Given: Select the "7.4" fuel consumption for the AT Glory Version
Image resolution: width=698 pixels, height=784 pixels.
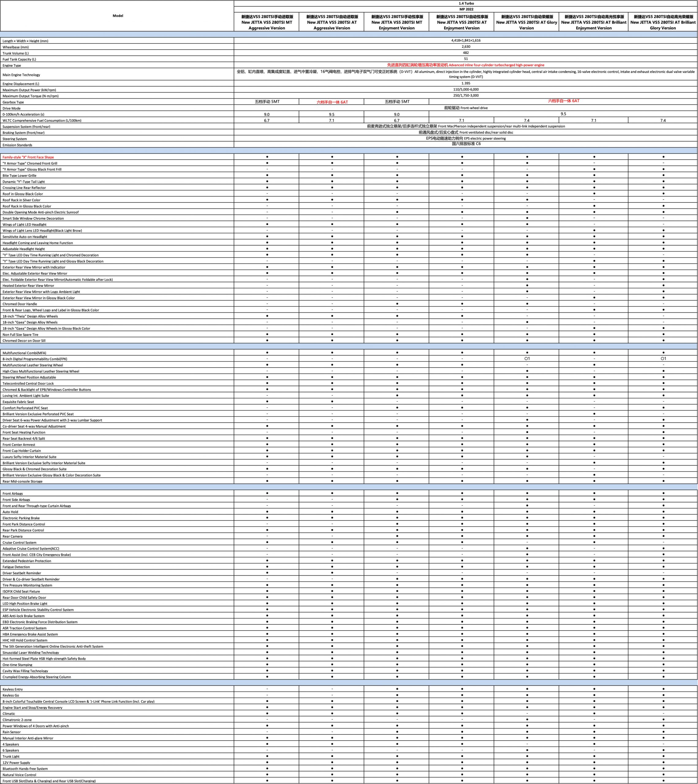Looking at the screenshot, I should (x=526, y=120).
